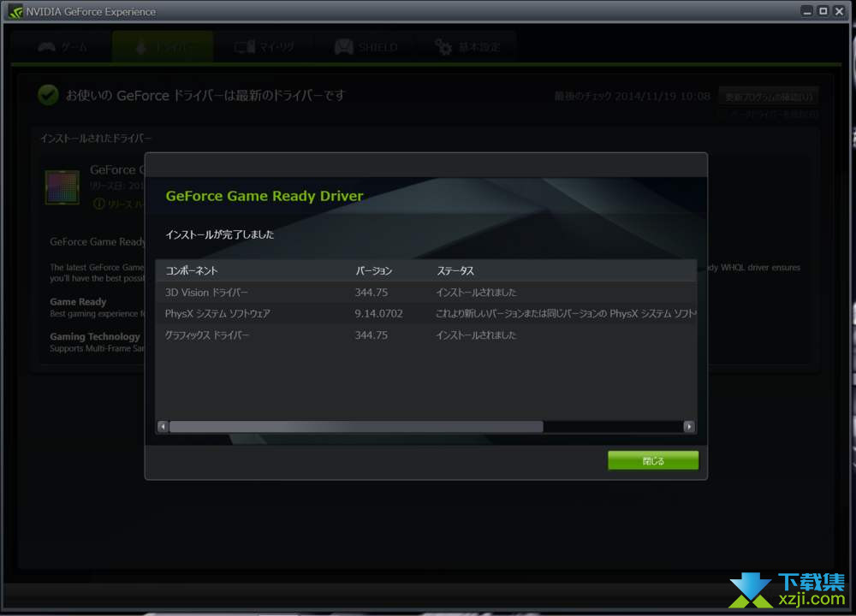Click version 9.14.0702 of PhysX

(x=378, y=314)
